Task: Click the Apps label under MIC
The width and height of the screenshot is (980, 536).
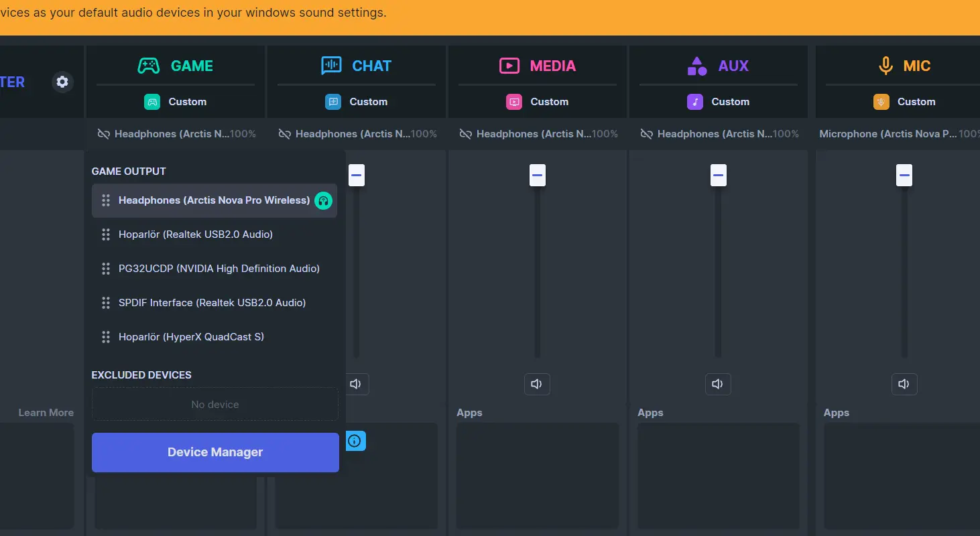Action: point(837,413)
